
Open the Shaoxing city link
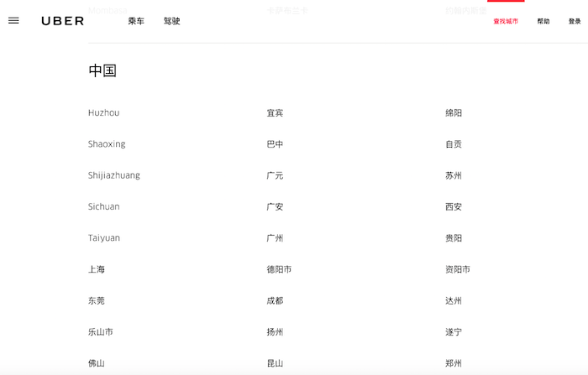tap(107, 144)
